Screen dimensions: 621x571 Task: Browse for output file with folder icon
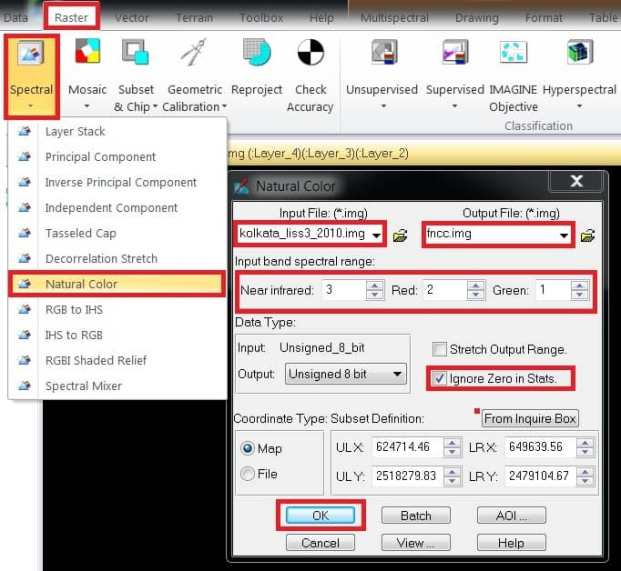click(588, 235)
